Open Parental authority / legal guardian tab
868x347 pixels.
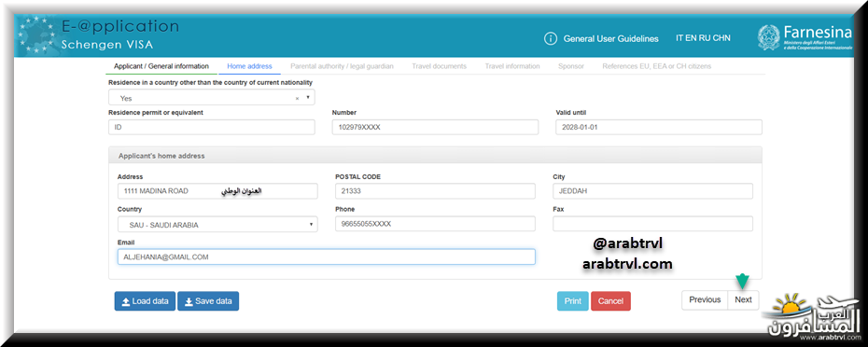coord(343,66)
